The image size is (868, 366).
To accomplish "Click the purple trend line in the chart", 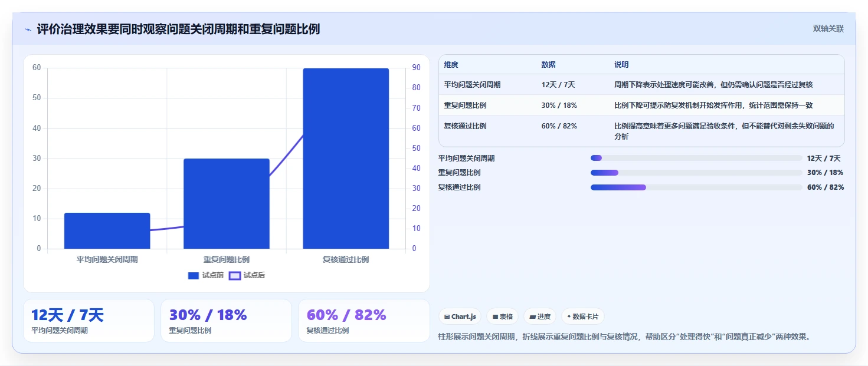I will tap(286, 155).
